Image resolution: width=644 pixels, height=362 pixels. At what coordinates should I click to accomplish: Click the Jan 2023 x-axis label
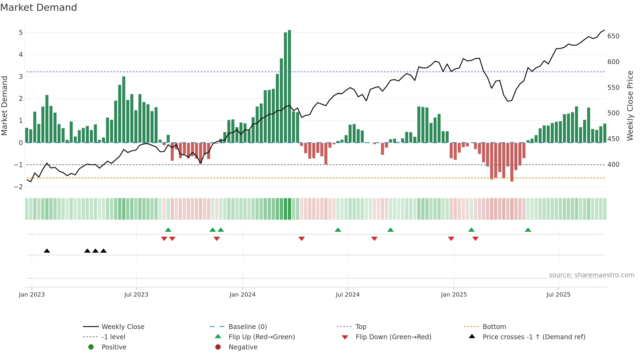click(32, 295)
